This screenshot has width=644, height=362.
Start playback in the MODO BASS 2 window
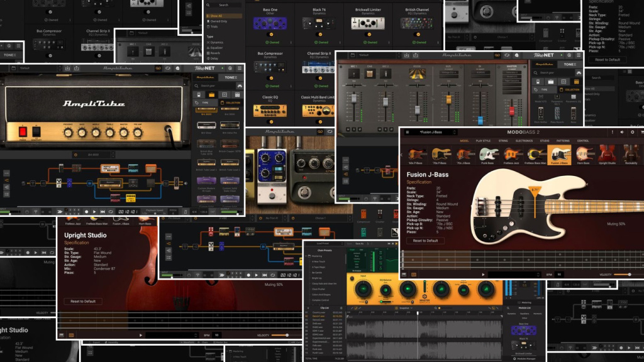483,275
